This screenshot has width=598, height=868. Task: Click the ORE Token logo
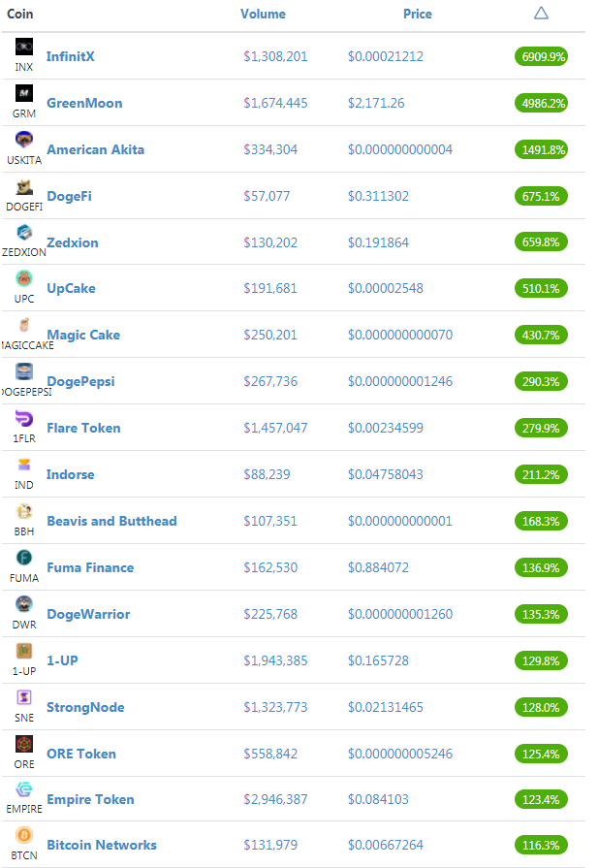click(x=24, y=745)
